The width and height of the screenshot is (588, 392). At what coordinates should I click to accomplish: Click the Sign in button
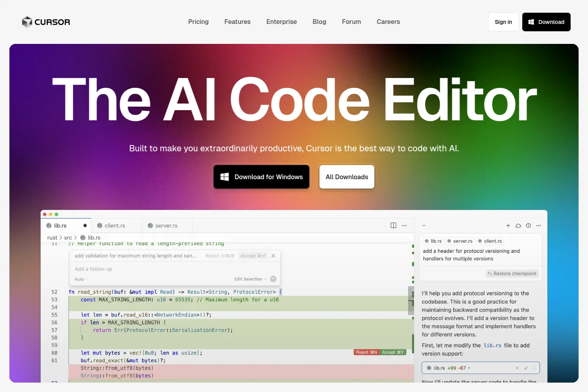503,22
